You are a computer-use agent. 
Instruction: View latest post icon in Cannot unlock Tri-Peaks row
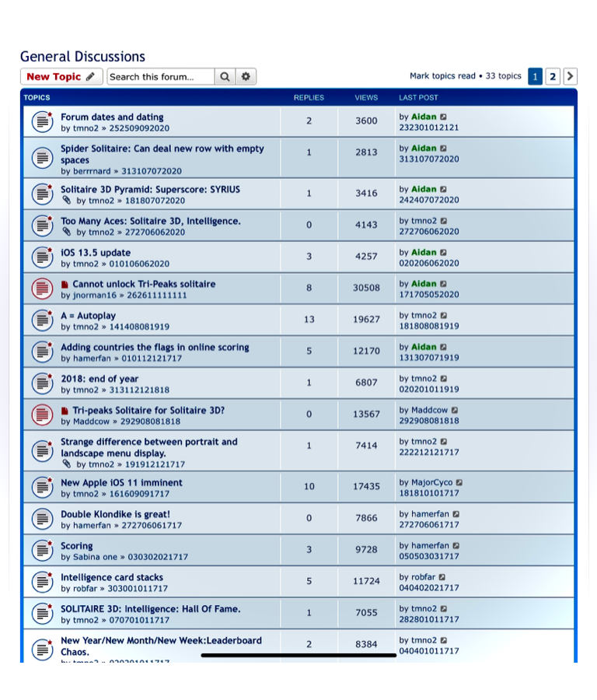tap(443, 284)
